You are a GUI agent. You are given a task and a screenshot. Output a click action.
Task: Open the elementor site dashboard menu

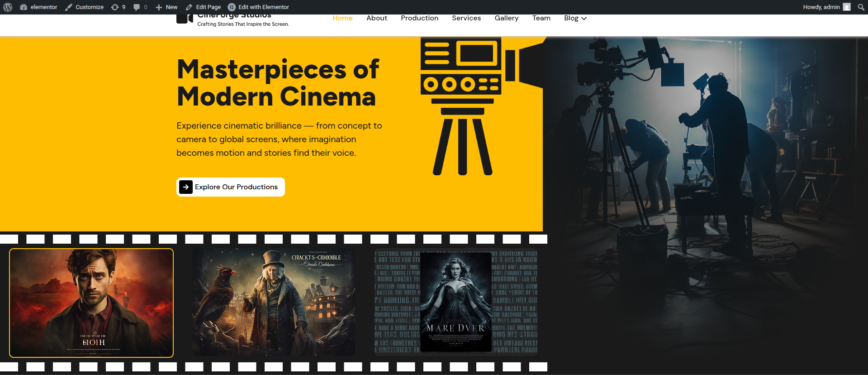click(x=38, y=7)
